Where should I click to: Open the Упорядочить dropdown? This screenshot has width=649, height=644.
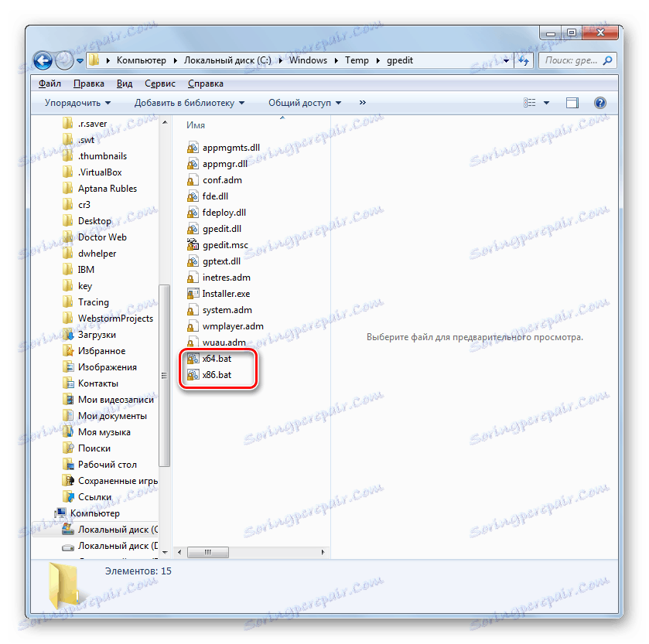pos(77,103)
